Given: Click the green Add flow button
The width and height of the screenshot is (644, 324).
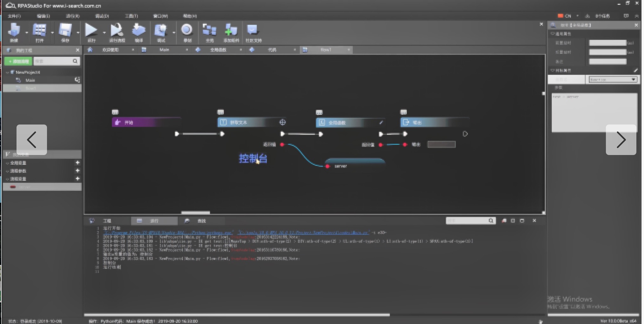Looking at the screenshot, I should pyautogui.click(x=18, y=61).
